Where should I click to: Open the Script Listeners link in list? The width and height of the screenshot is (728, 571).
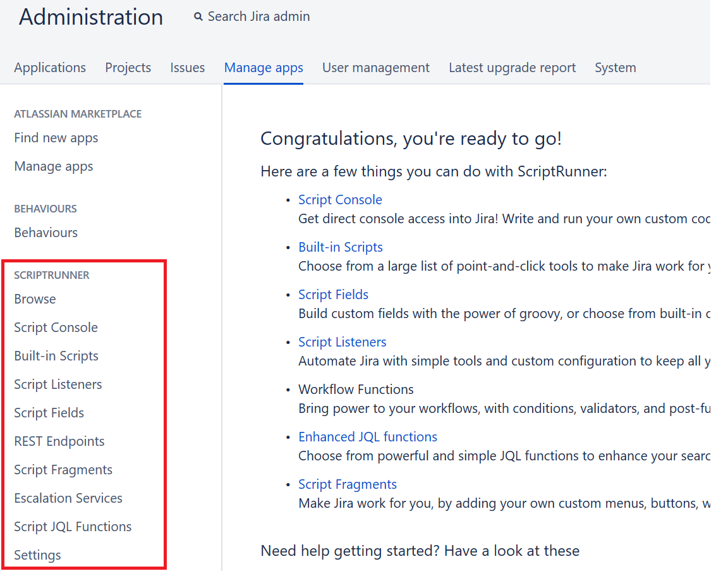(x=342, y=342)
